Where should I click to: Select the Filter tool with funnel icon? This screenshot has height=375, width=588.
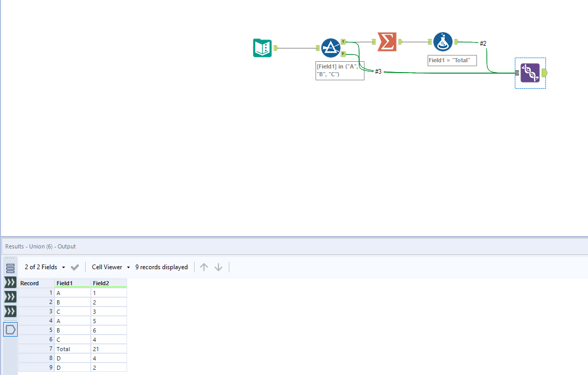331,47
